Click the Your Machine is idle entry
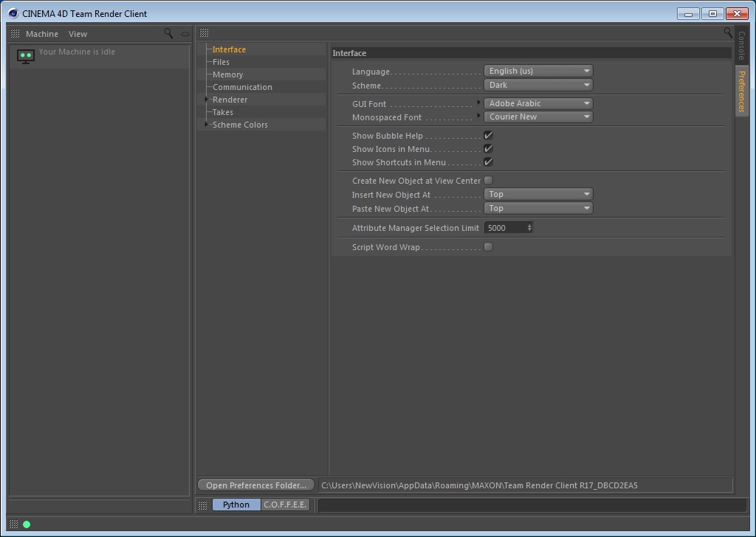Viewport: 756px width, 537px height. click(100, 56)
